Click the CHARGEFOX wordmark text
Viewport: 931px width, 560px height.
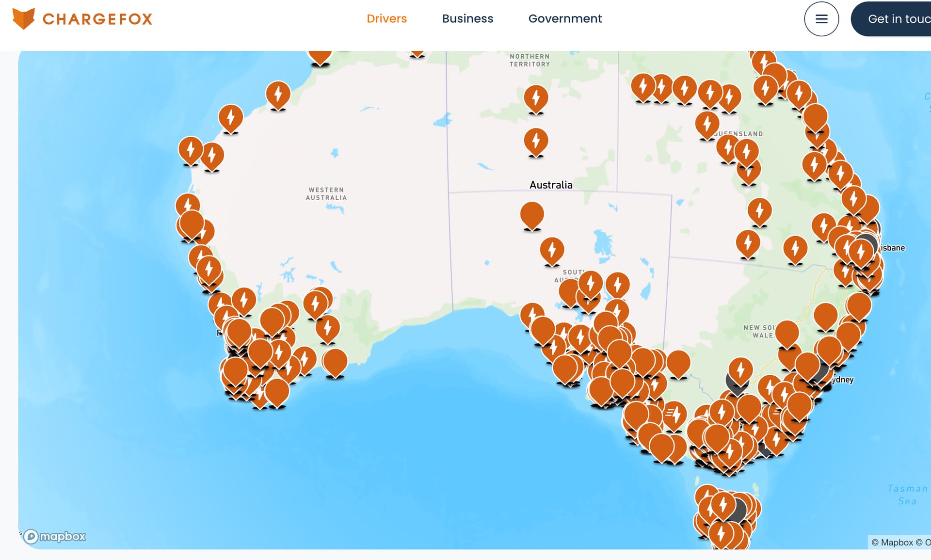click(97, 19)
